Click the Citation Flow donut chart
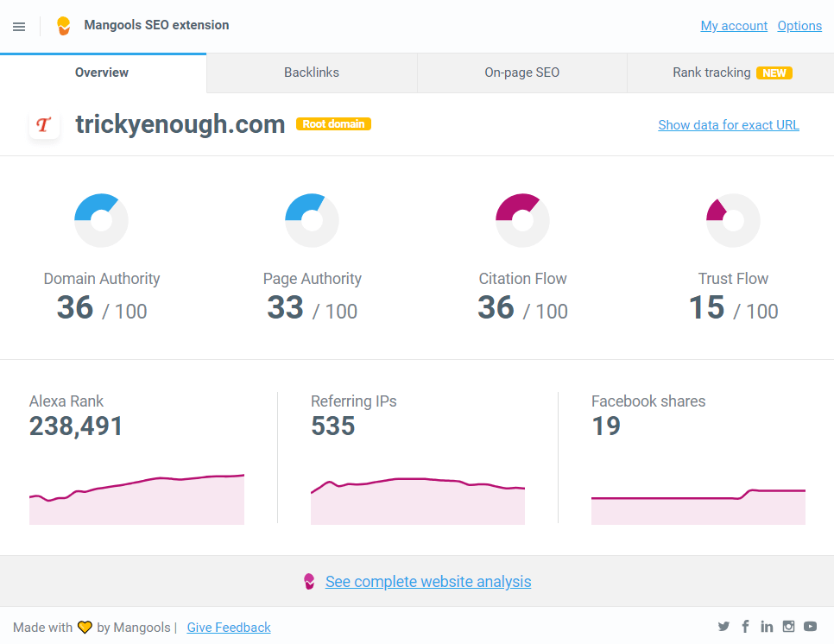This screenshot has width=834, height=644. click(x=522, y=220)
